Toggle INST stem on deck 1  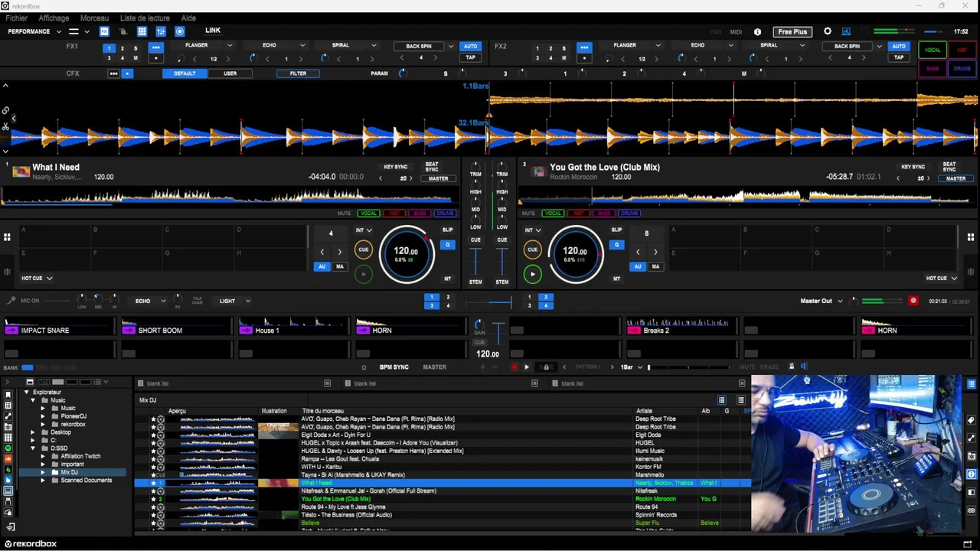coord(394,214)
